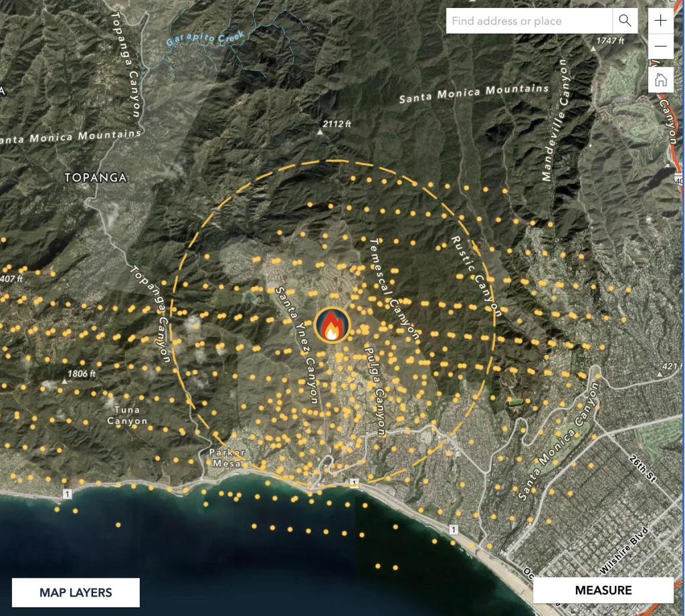Reset map with the home icon
Image resolution: width=685 pixels, height=616 pixels.
click(661, 80)
